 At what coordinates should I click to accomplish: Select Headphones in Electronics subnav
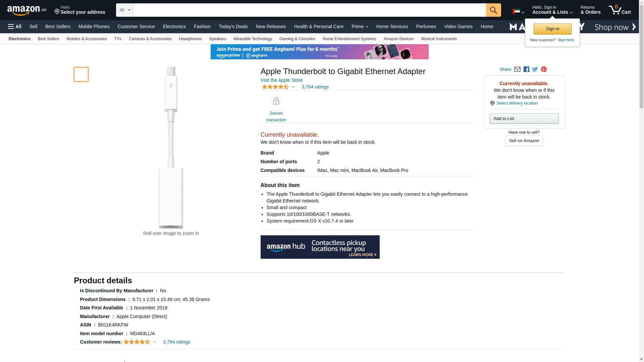coord(190,39)
